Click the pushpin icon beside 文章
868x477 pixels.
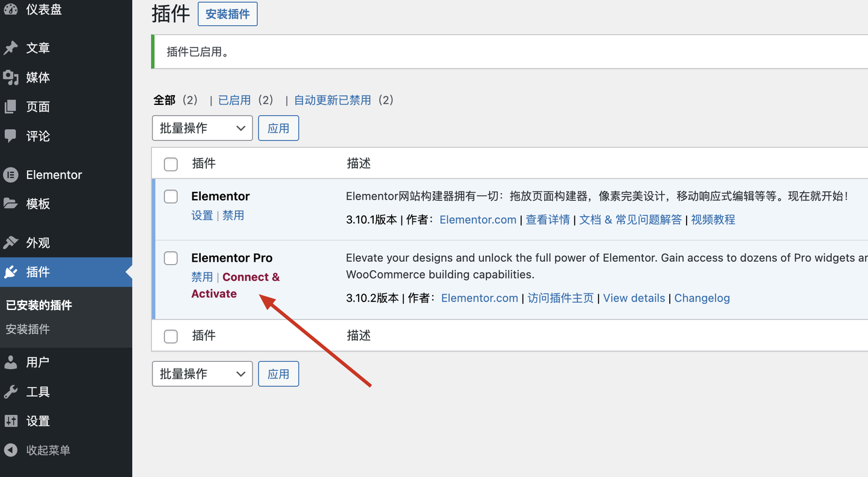[x=11, y=48]
